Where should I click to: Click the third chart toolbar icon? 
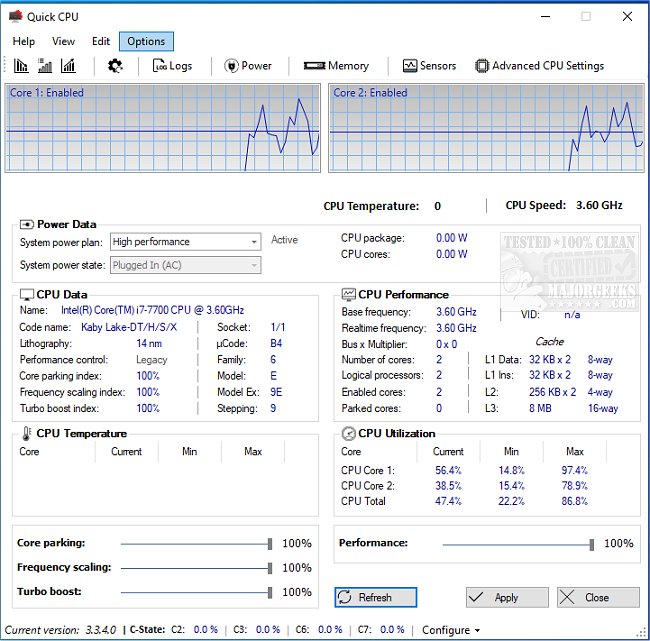68,66
